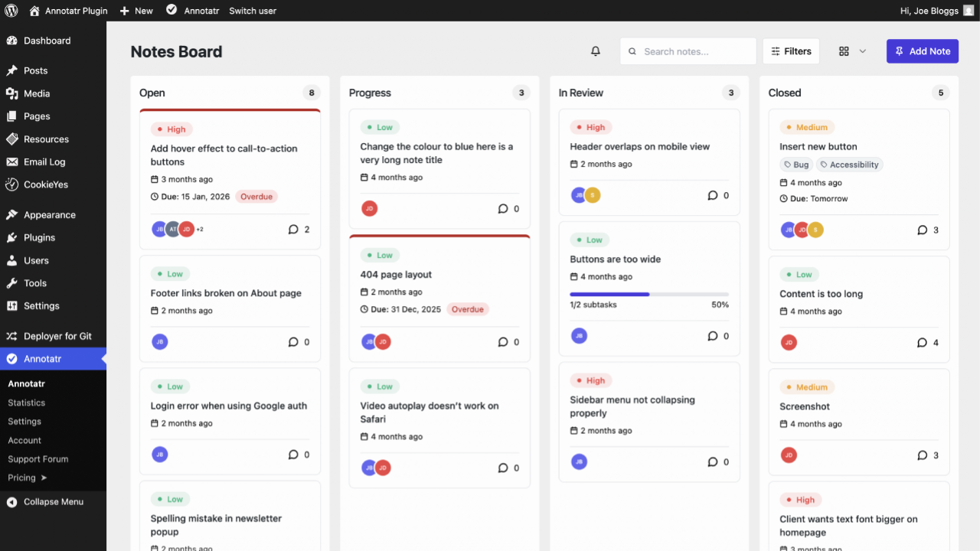
Task: Open the Support Forum link
Action: pos(38,459)
